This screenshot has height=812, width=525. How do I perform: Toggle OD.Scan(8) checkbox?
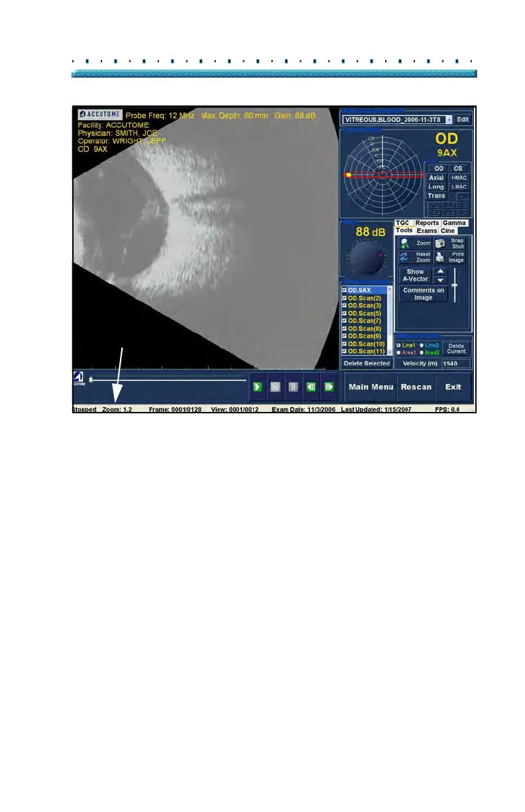(x=344, y=329)
